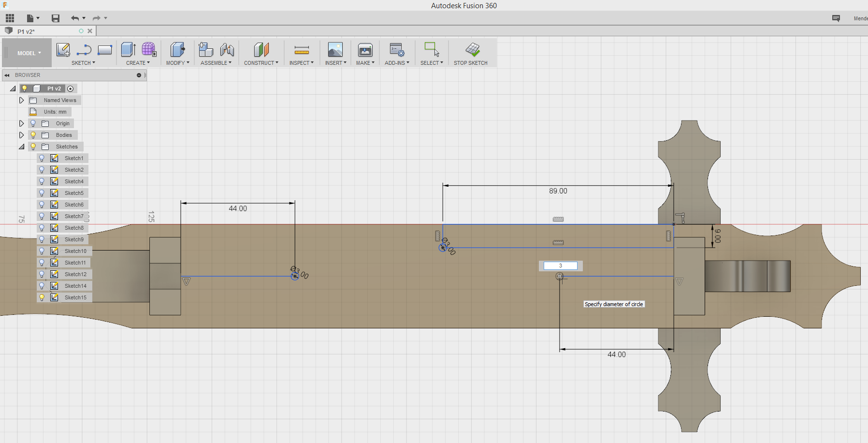Expand the Named Views folder
This screenshot has height=443, width=868.
[x=21, y=100]
